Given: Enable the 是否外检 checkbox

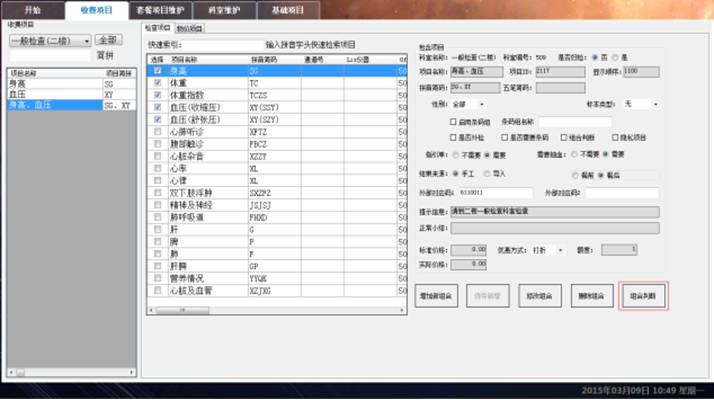Looking at the screenshot, I should (454, 136).
